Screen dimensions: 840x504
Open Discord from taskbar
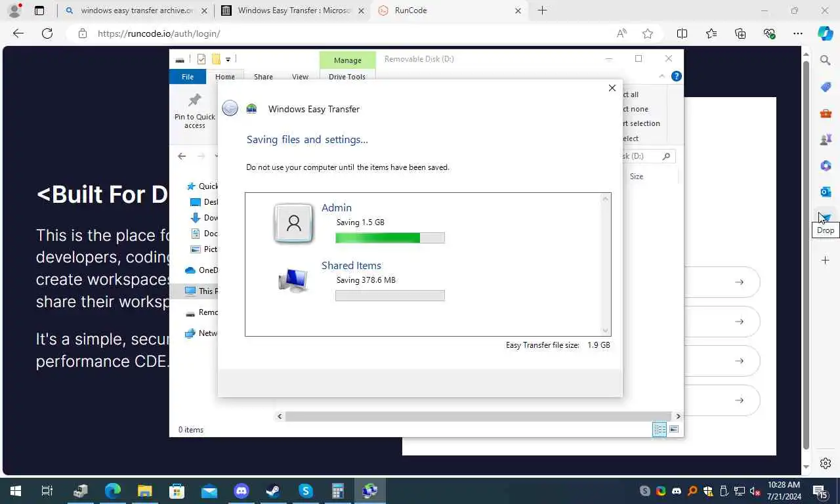pyautogui.click(x=241, y=491)
